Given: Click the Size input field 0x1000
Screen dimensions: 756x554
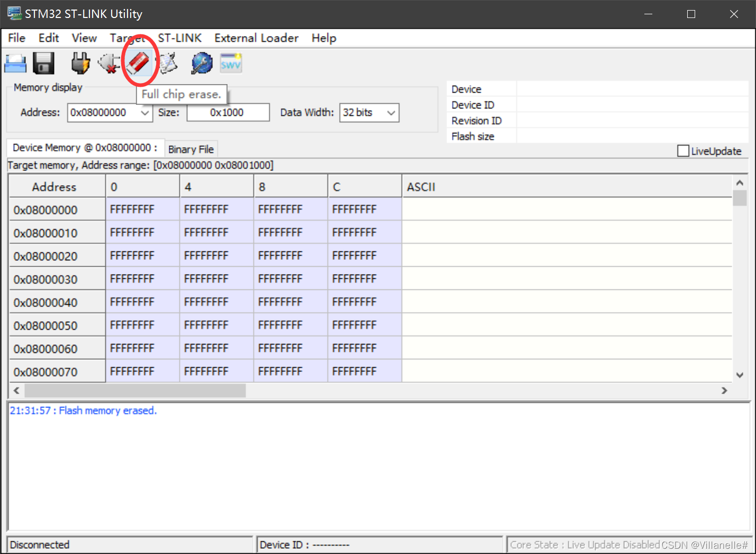Looking at the screenshot, I should [228, 113].
